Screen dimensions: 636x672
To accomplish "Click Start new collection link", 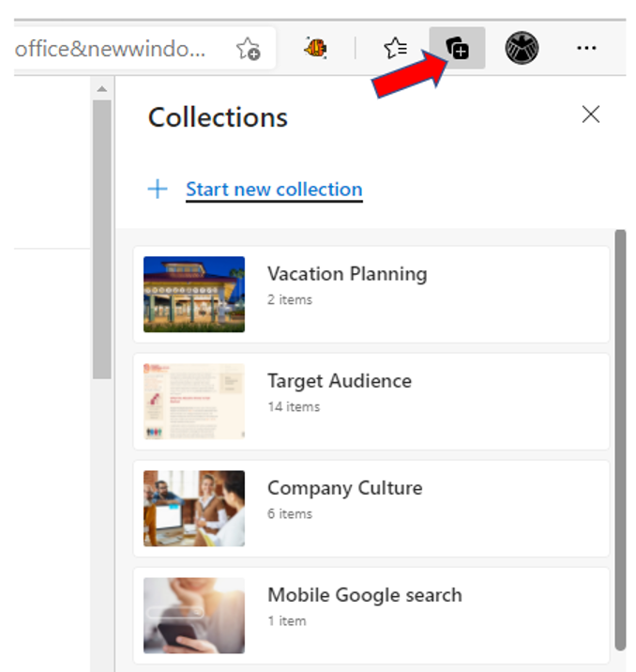I will (274, 190).
